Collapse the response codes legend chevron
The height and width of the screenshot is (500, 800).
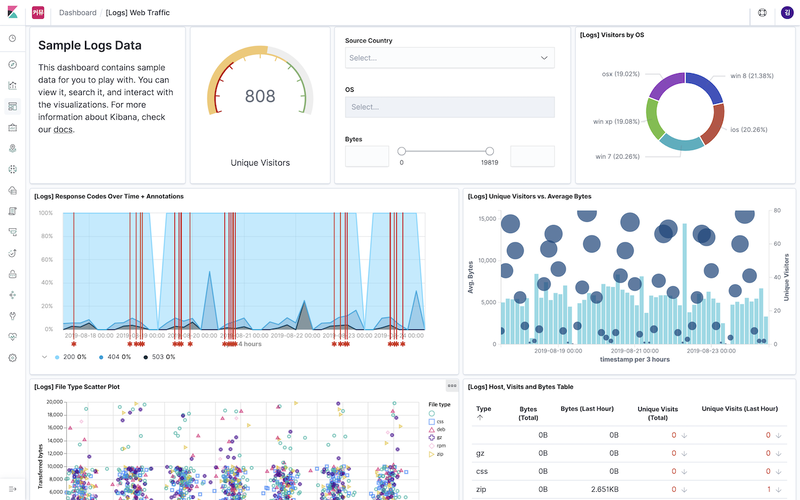44,357
